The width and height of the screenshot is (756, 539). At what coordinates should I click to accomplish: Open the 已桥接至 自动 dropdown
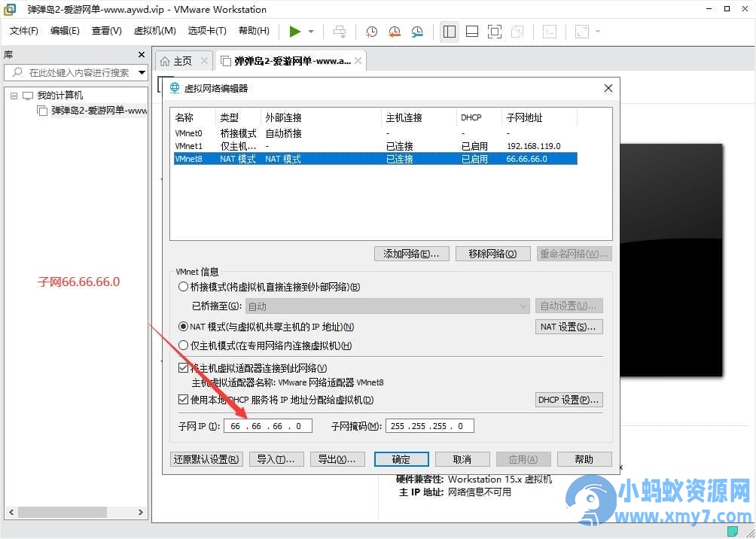tap(388, 306)
